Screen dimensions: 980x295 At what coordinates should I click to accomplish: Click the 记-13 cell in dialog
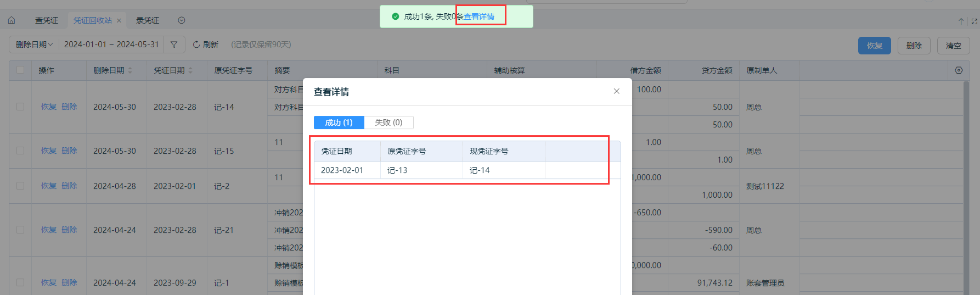point(421,170)
